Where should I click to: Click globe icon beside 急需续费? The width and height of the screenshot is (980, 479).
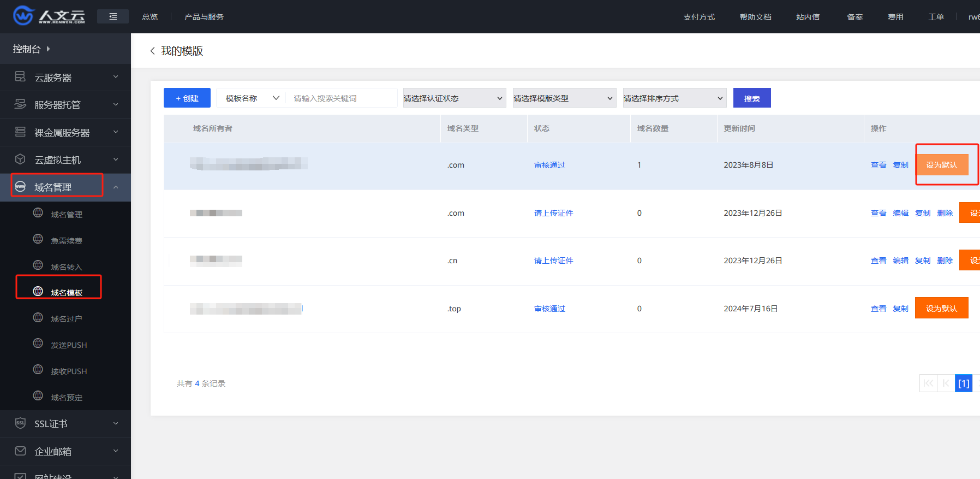click(38, 239)
